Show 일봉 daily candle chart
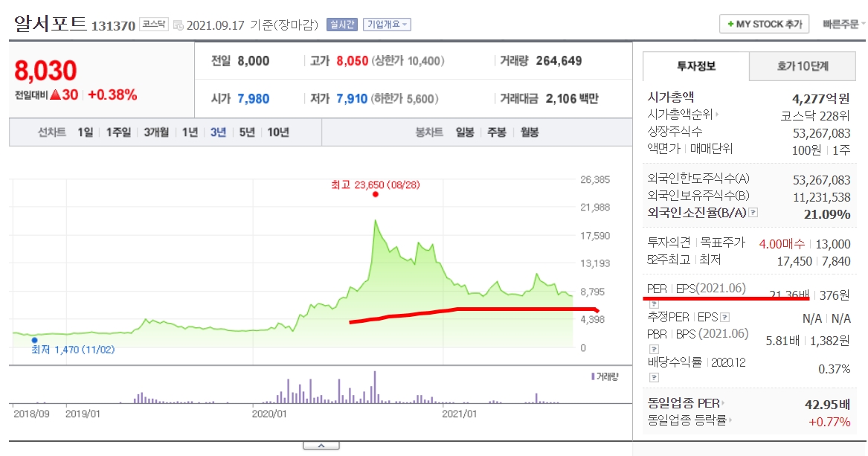The height and width of the screenshot is (456, 868). tap(465, 132)
